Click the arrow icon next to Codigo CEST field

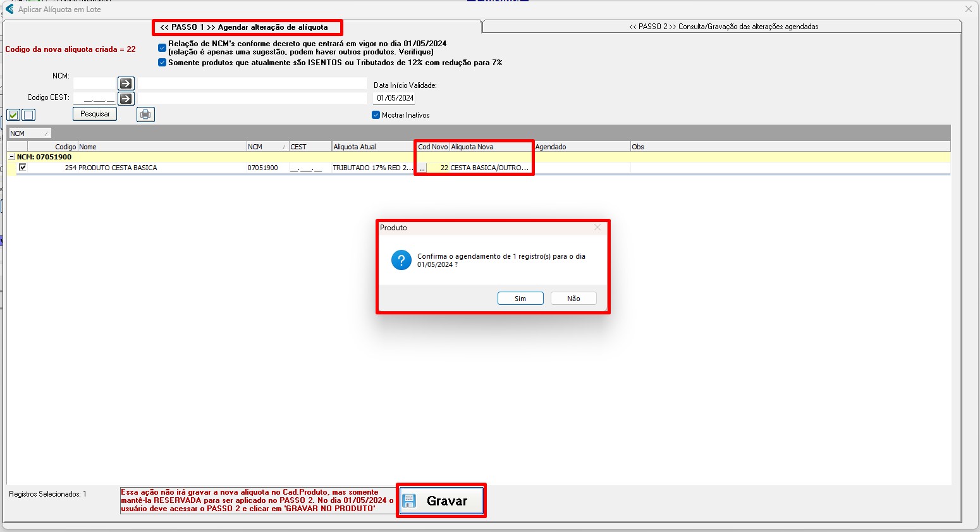pos(126,99)
